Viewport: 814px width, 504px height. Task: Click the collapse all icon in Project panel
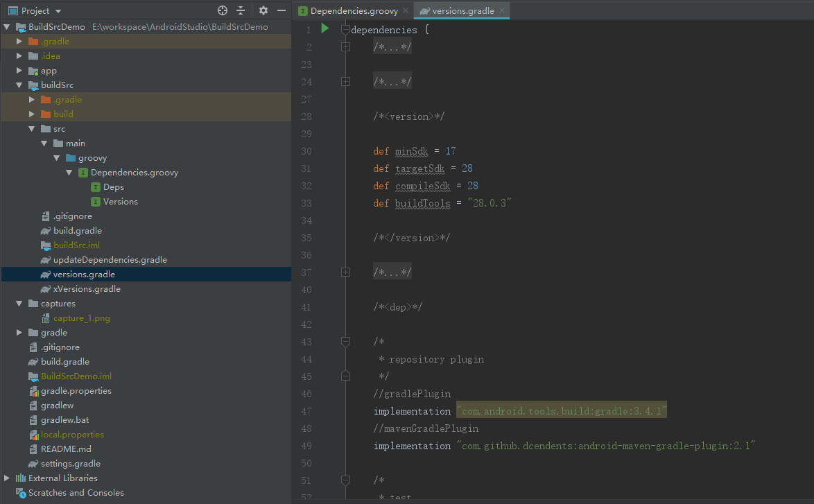[x=241, y=10]
